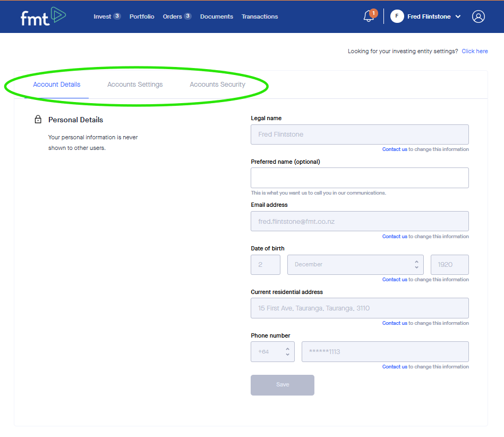Open the Invest menu

pyautogui.click(x=102, y=16)
